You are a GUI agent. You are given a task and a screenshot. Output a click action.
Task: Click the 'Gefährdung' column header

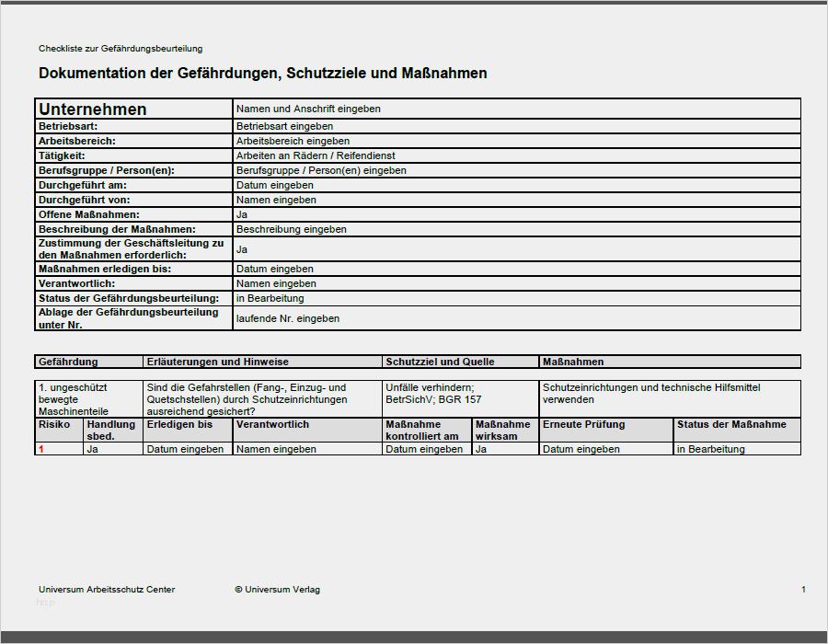[88, 362]
